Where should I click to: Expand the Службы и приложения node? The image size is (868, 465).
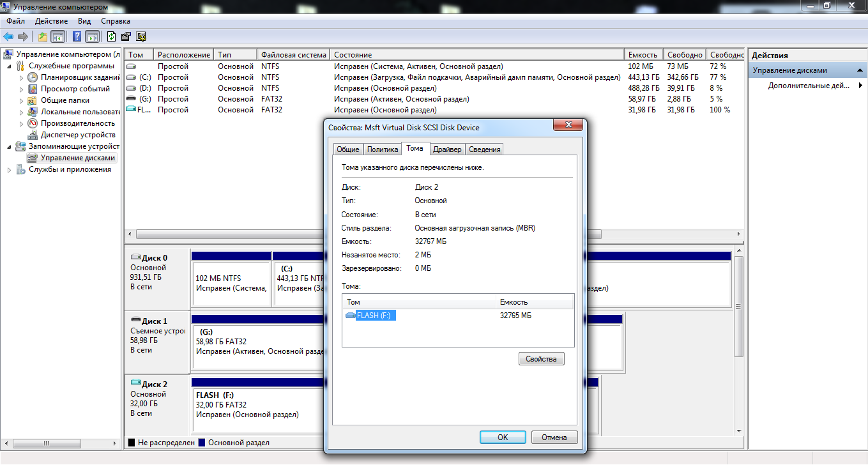click(x=9, y=169)
